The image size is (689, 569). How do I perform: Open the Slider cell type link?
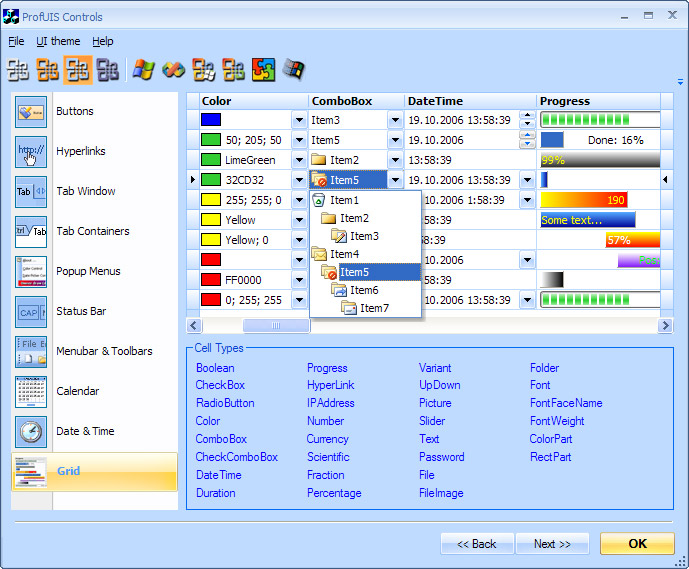(432, 421)
